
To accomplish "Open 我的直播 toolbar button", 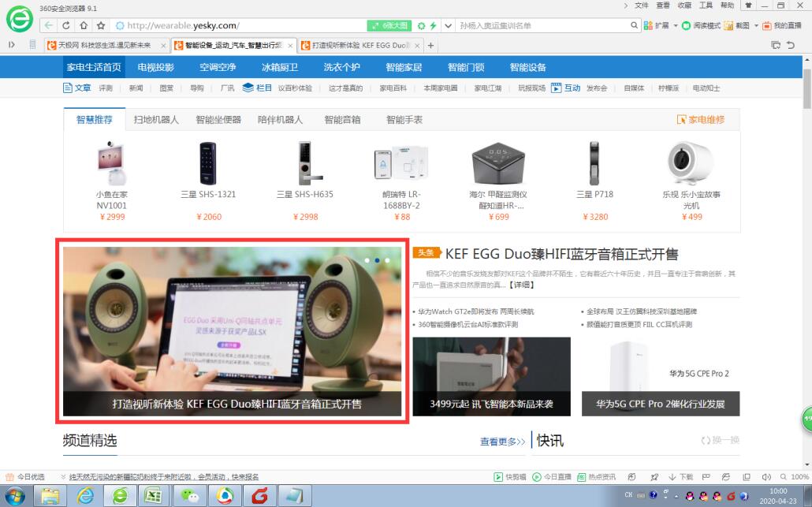I will click(781, 25).
